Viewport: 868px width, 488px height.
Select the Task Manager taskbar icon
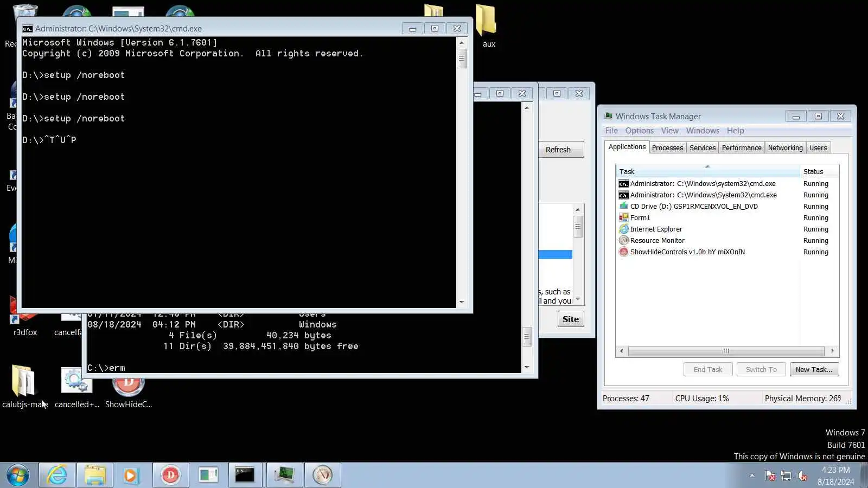tap(284, 475)
